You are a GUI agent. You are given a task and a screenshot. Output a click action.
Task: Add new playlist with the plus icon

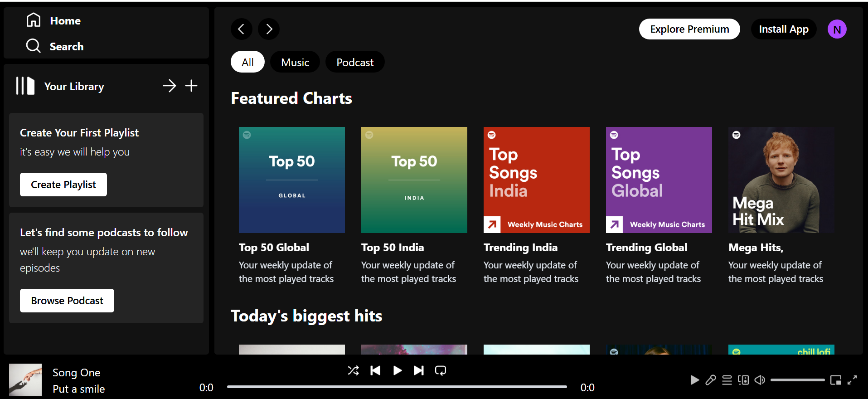coord(191,86)
